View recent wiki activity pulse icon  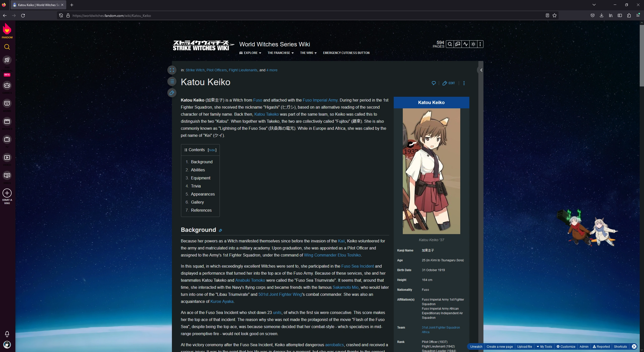(465, 44)
